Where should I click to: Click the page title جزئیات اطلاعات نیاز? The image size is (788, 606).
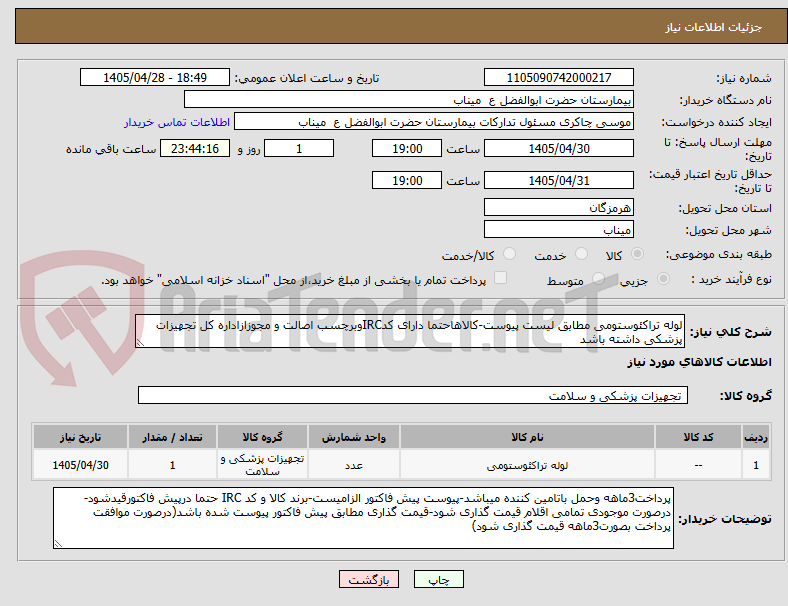[714, 27]
